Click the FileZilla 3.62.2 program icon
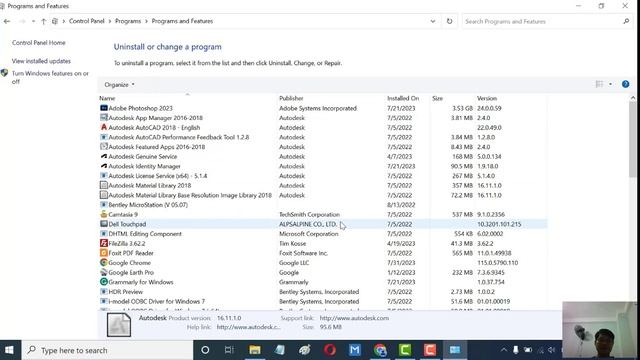The width and height of the screenshot is (640, 360). [x=104, y=243]
